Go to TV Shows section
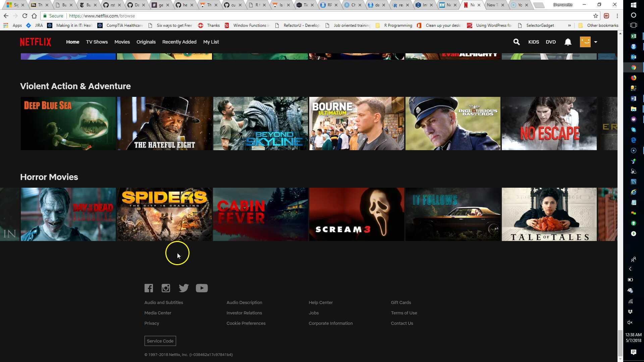Screen dimensions: 644x362 click(97, 42)
